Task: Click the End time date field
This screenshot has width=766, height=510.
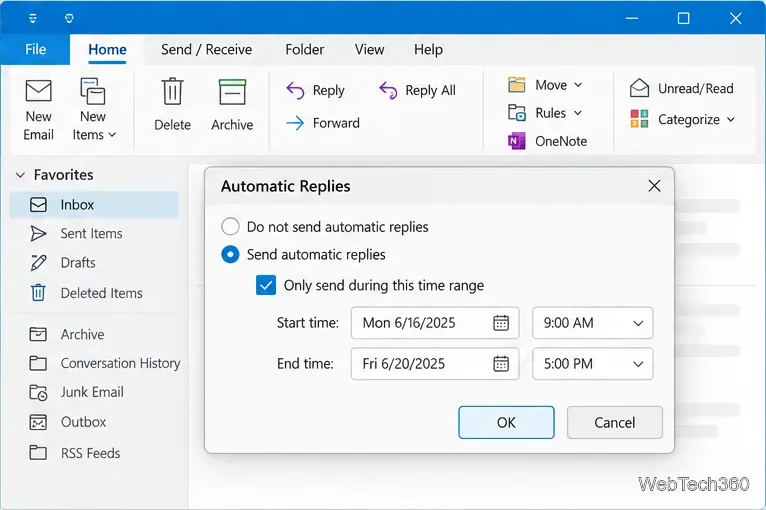Action: pos(435,364)
